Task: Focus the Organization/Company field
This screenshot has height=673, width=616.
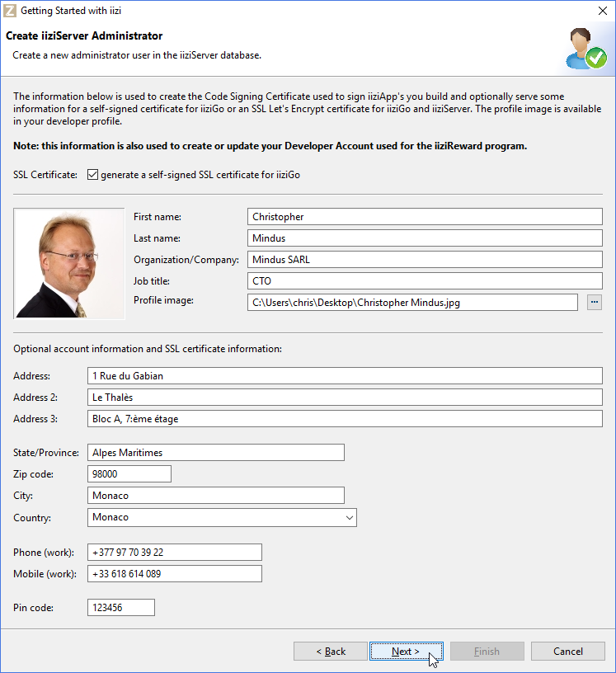Action: [425, 260]
